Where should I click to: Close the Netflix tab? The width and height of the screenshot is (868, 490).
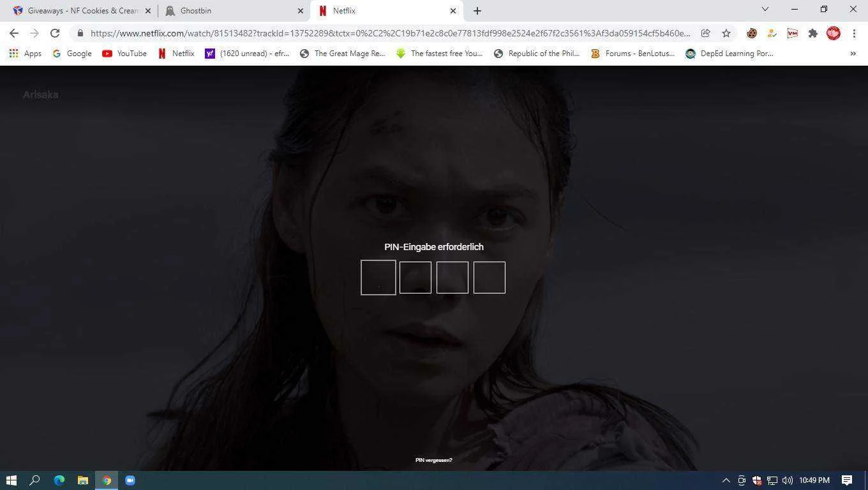point(453,11)
